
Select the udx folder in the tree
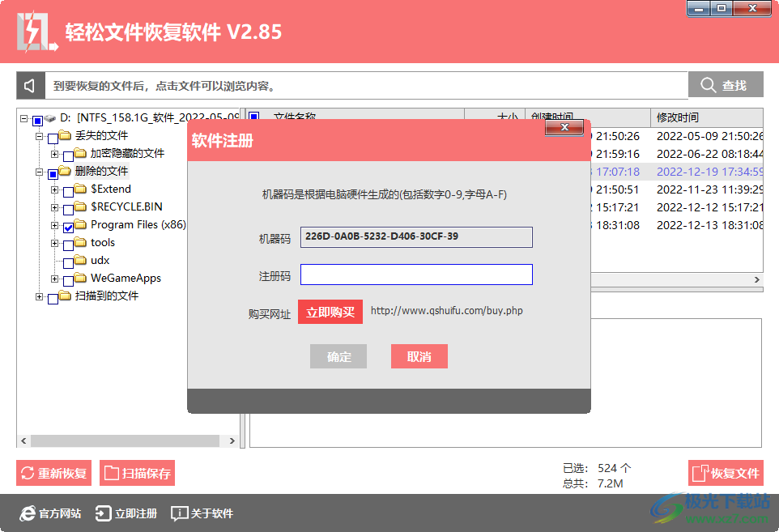(x=100, y=260)
